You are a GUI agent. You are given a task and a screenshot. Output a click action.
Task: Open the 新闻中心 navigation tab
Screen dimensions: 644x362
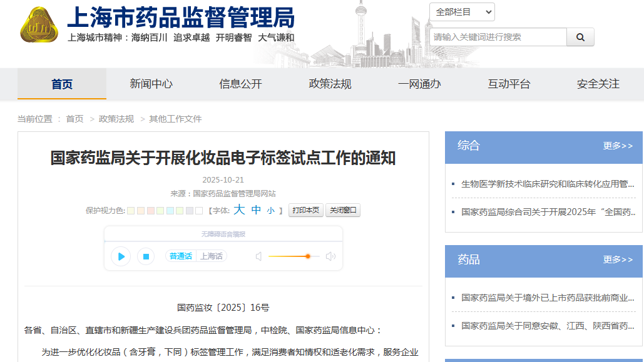[x=151, y=84]
